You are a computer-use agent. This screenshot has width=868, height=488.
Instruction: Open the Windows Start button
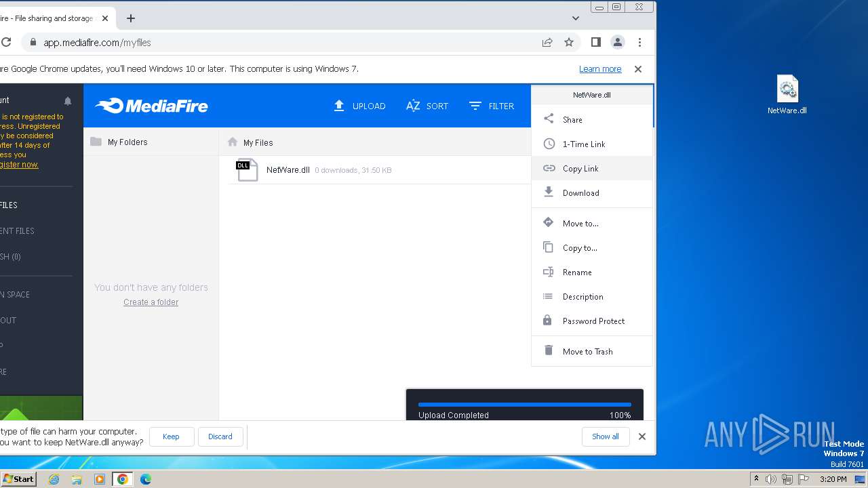point(18,479)
